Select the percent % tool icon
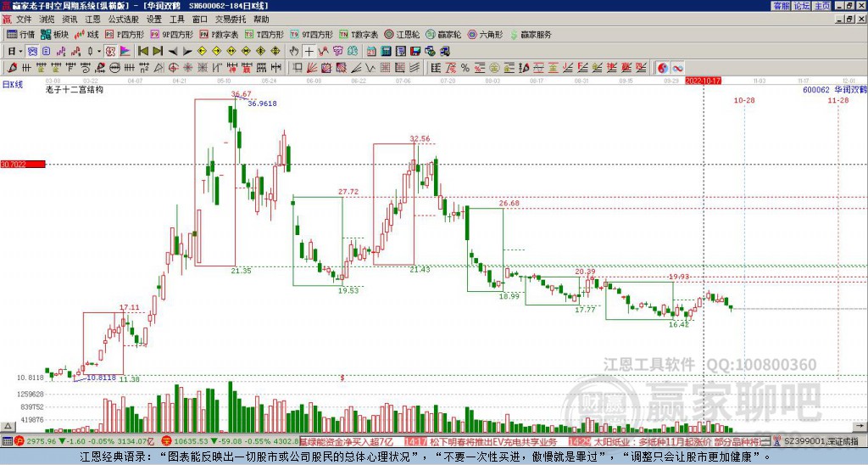Image resolution: width=868 pixels, height=465 pixels. 465,68
